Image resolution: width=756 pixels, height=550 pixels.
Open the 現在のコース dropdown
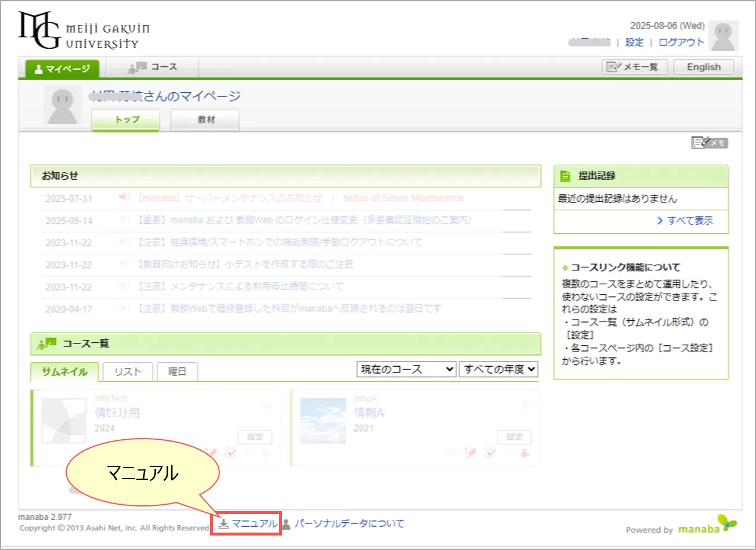(407, 370)
